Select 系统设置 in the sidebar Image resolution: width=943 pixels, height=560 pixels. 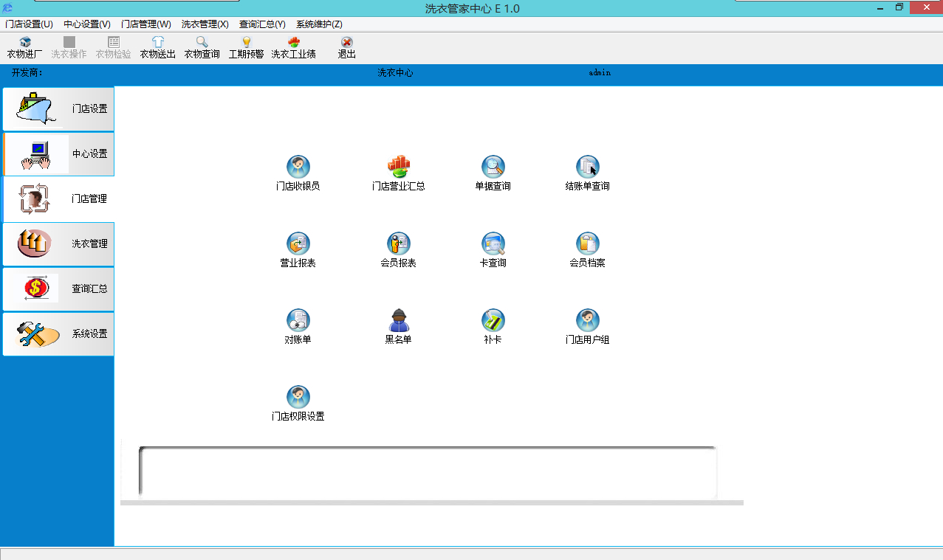point(58,334)
